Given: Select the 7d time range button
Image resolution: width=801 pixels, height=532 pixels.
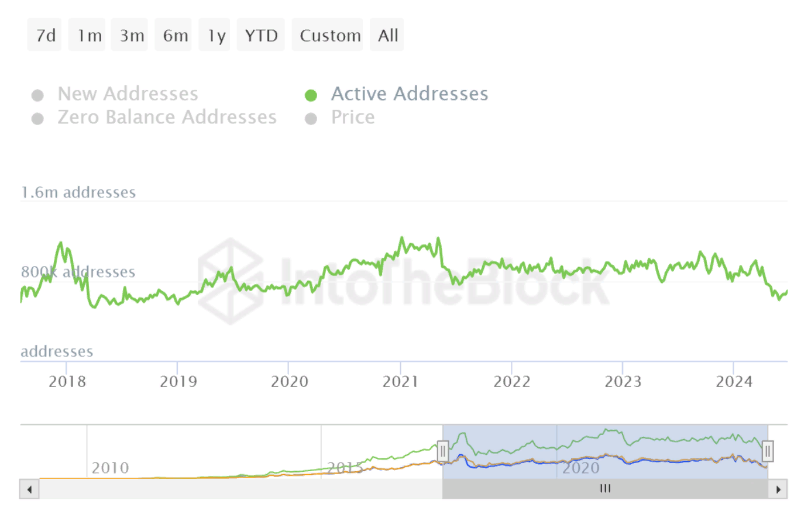Looking at the screenshot, I should click(44, 35).
